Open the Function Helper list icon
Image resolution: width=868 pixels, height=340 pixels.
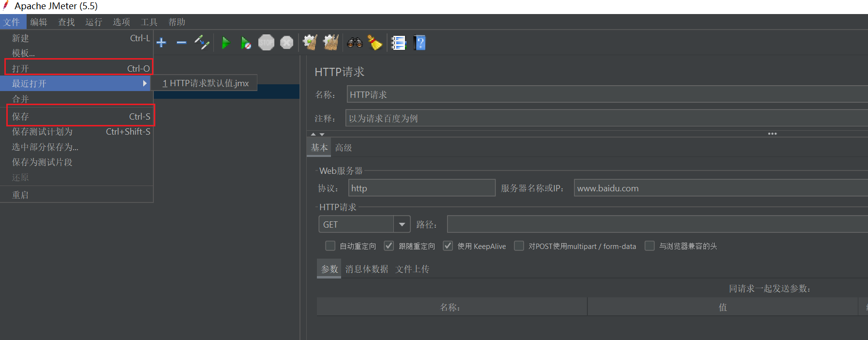[398, 43]
